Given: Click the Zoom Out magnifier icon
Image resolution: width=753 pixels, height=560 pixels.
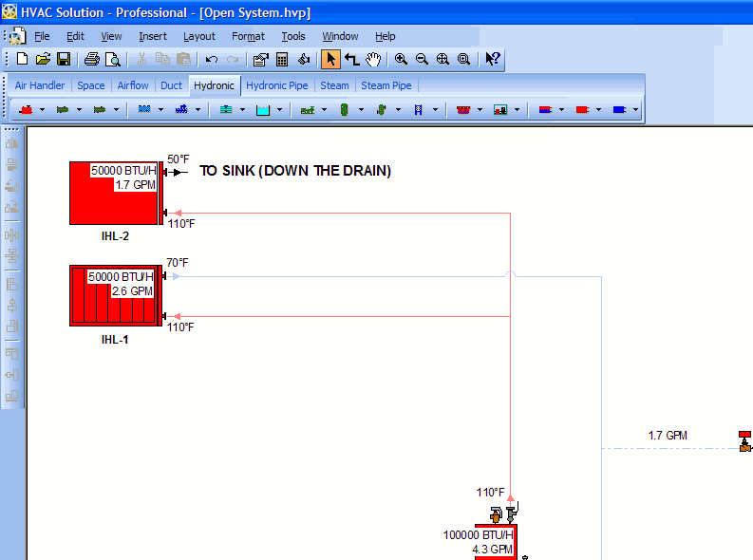Looking at the screenshot, I should coord(422,59).
